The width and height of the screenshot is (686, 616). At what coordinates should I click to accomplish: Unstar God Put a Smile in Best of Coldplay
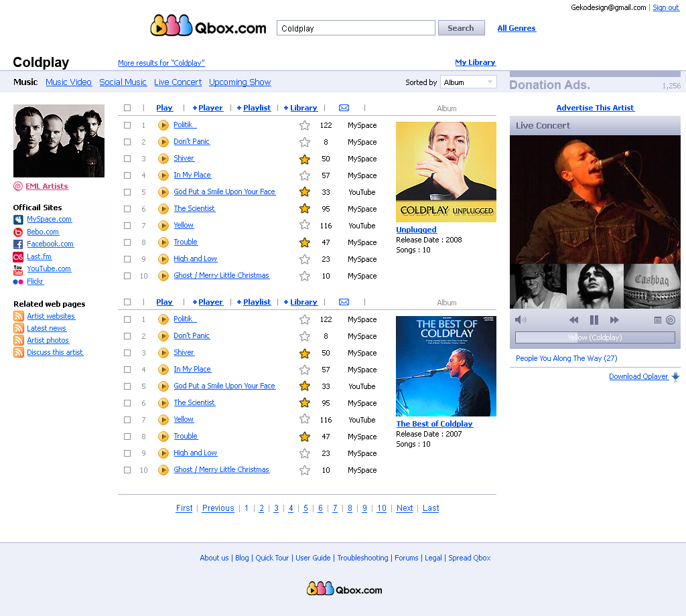(305, 386)
